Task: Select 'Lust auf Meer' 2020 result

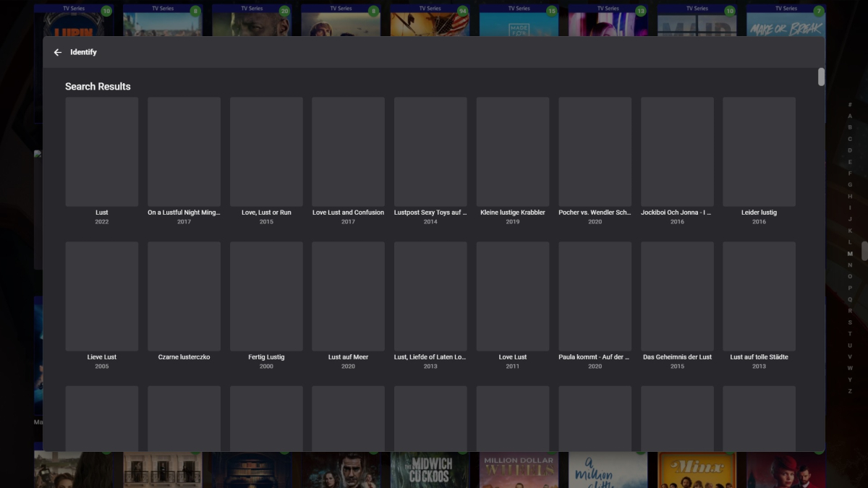Action: pos(348,296)
